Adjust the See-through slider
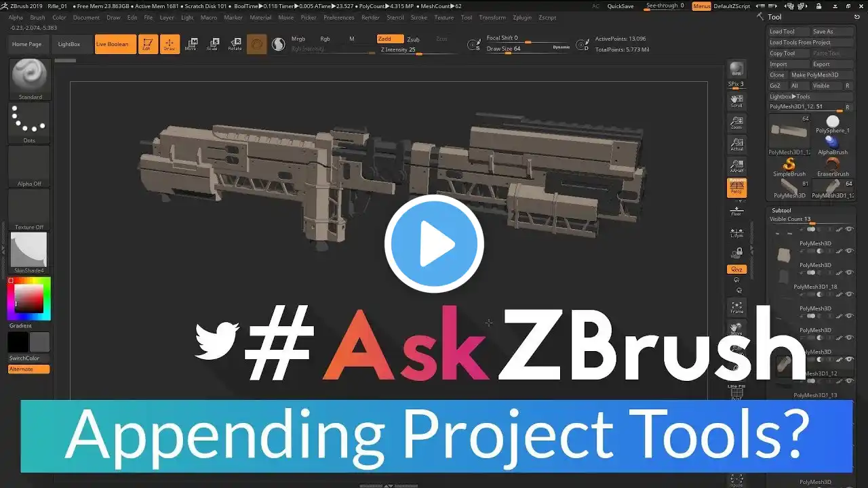Image resolution: width=868 pixels, height=488 pixels. click(x=665, y=5)
